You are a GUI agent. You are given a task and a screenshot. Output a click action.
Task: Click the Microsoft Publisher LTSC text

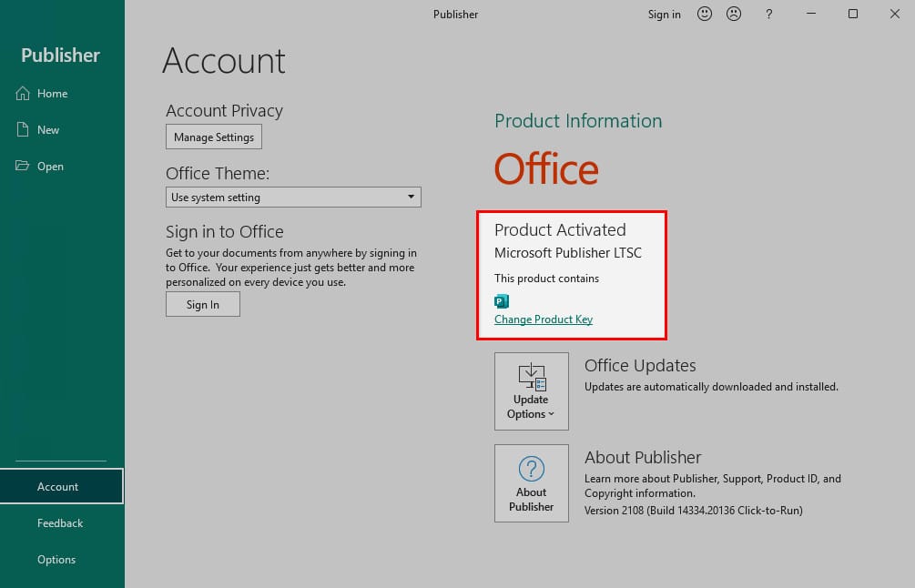[568, 252]
